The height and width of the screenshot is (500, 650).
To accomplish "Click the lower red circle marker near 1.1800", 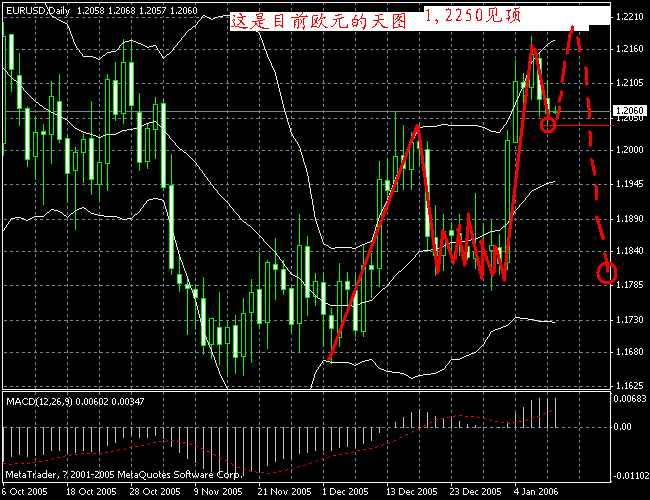I will 606,271.
